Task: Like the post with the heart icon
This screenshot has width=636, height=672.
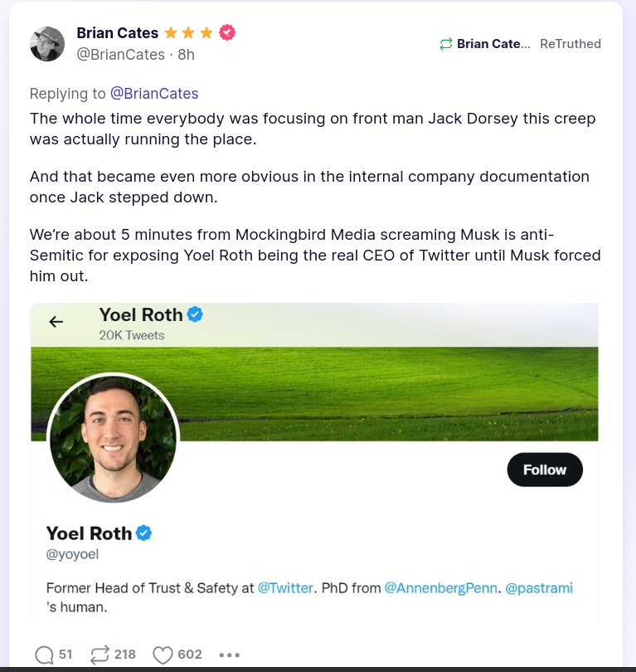Action: pyautogui.click(x=163, y=655)
